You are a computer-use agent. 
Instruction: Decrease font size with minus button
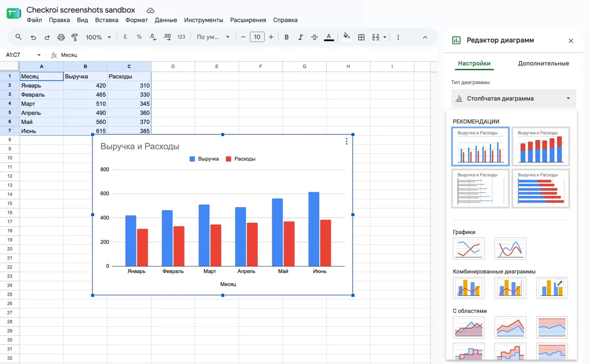coord(243,37)
